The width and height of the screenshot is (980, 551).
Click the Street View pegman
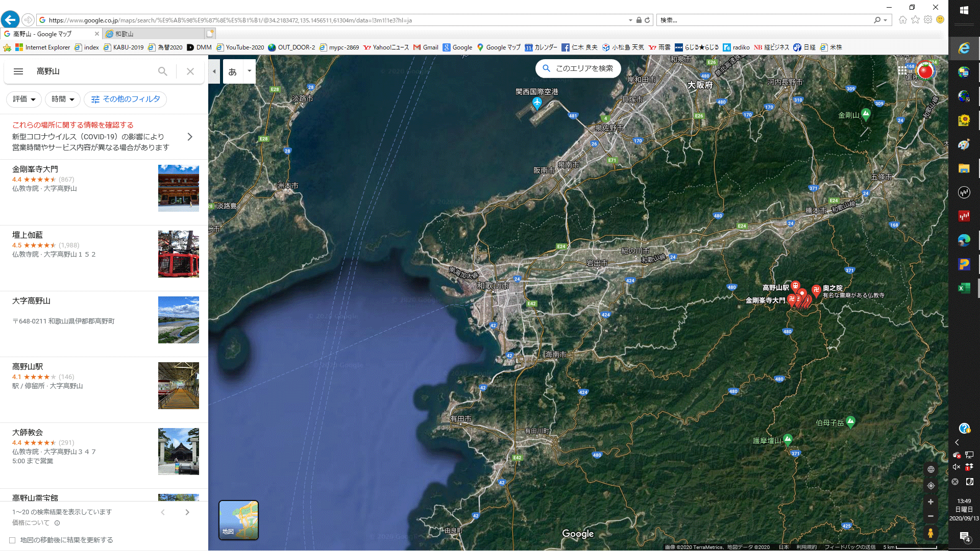pos(931,533)
